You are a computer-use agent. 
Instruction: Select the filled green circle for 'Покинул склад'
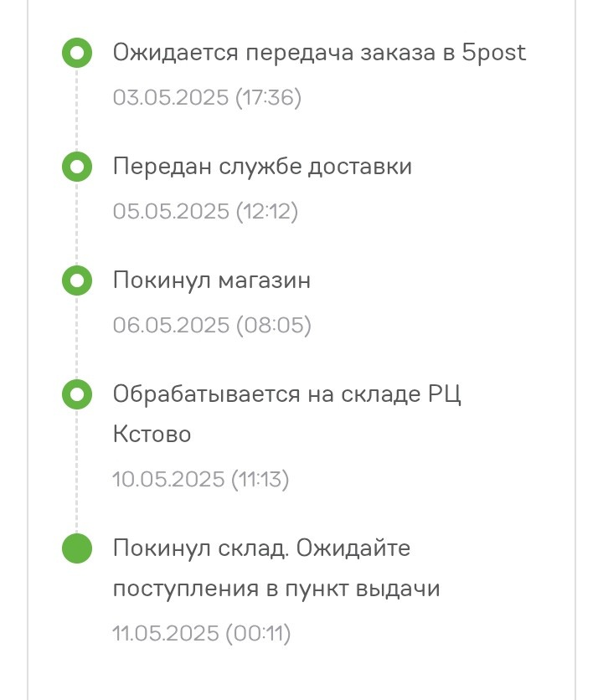pos(77,548)
